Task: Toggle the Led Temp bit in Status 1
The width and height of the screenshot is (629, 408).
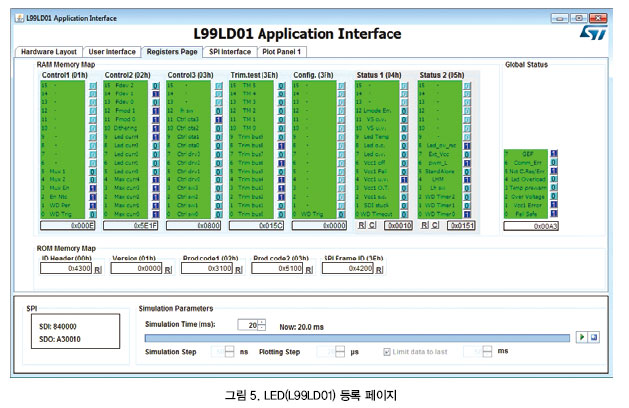Action: pyautogui.click(x=404, y=137)
